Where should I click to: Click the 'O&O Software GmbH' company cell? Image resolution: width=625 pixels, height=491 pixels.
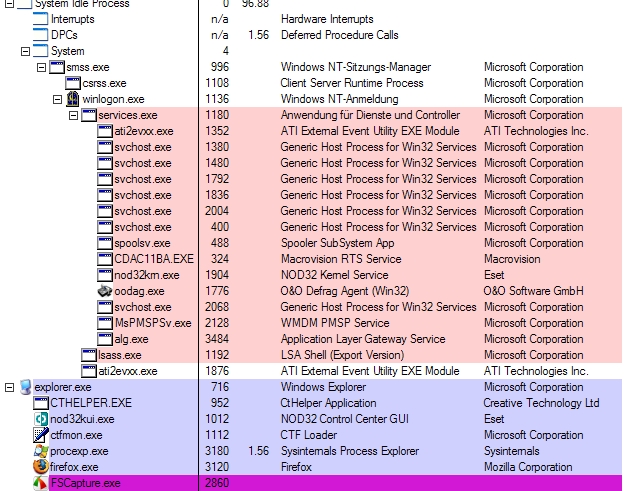533,291
